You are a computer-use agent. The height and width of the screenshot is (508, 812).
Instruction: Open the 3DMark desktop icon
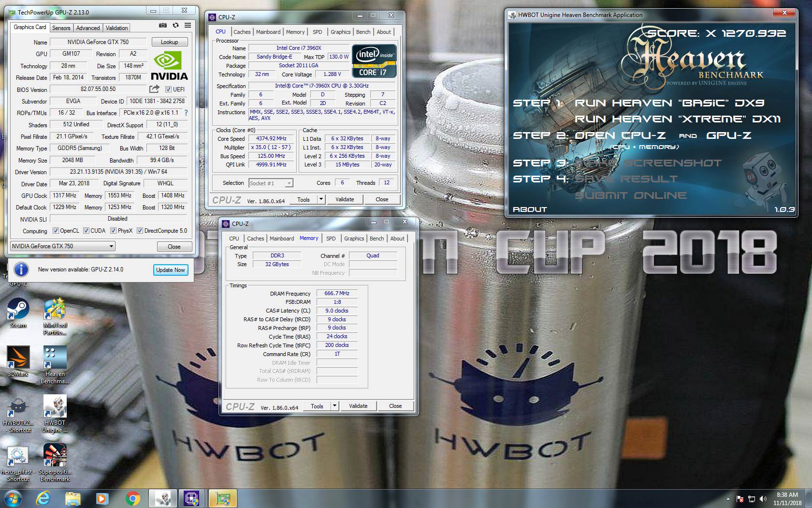tap(18, 361)
